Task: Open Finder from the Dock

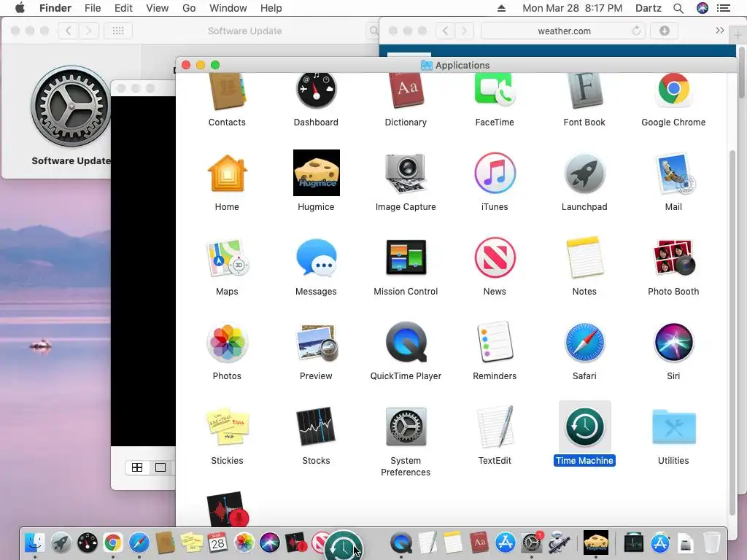Action: (x=35, y=542)
